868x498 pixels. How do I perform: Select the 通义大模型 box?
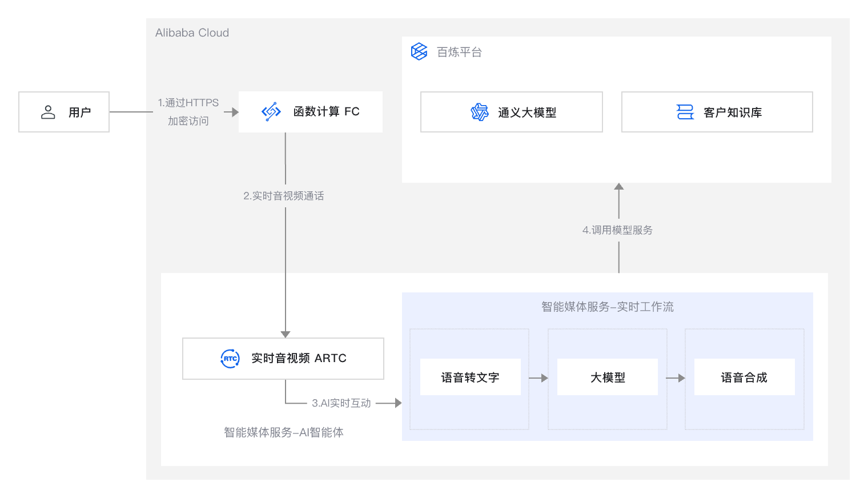point(512,112)
